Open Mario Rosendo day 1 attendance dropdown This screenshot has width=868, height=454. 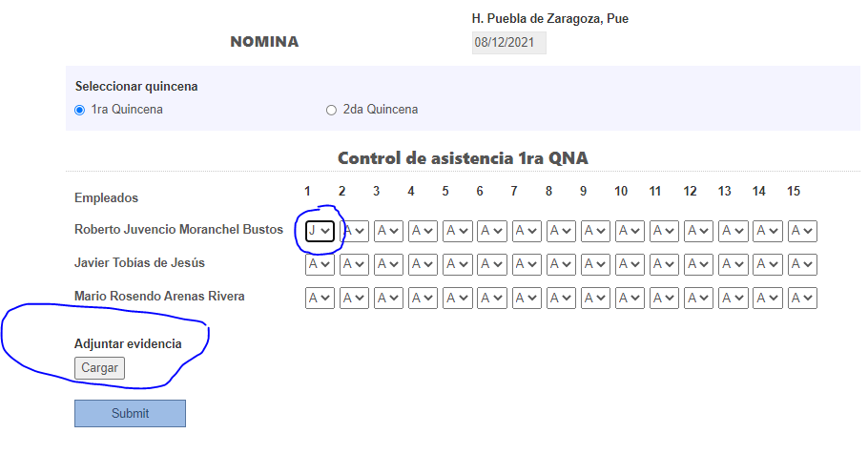[320, 298]
